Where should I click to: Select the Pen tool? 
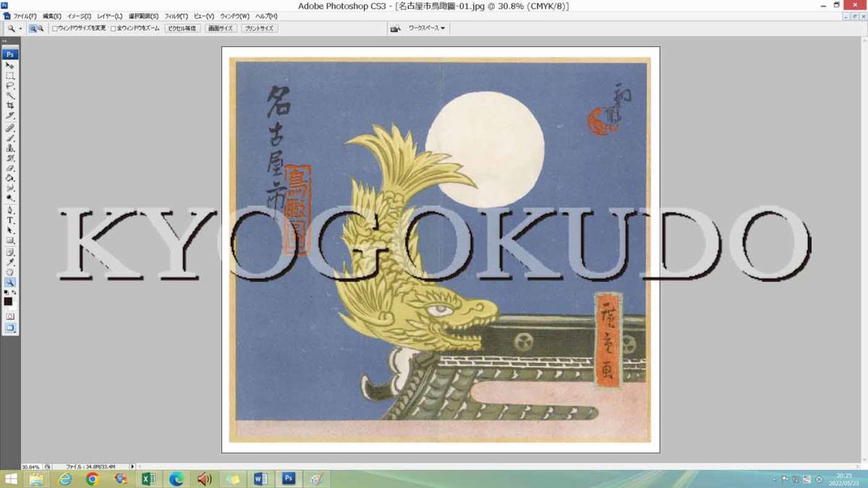(10, 210)
